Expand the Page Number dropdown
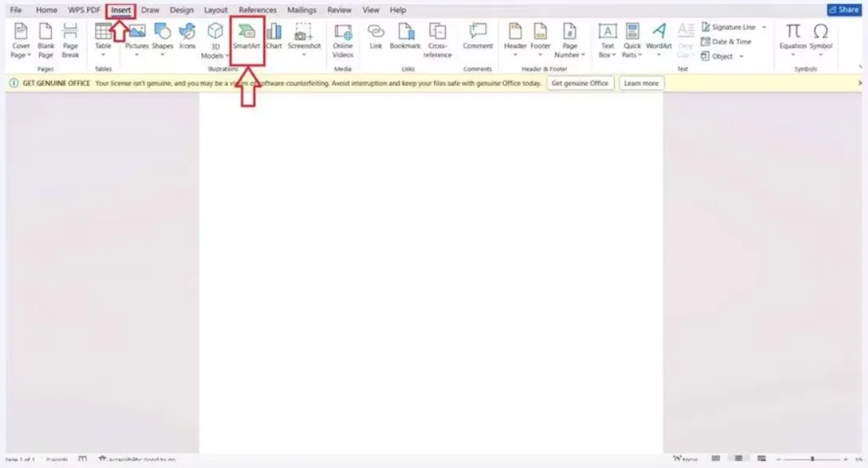The width and height of the screenshot is (868, 468). (x=570, y=55)
